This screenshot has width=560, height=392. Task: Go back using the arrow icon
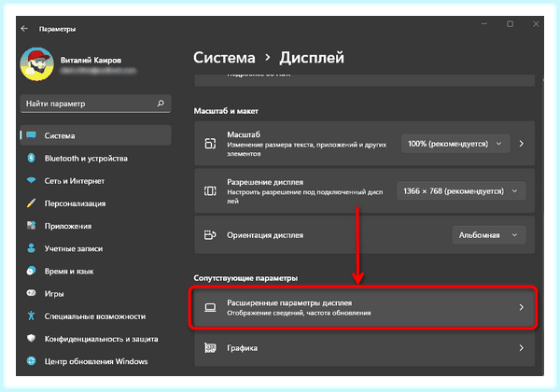click(x=24, y=29)
